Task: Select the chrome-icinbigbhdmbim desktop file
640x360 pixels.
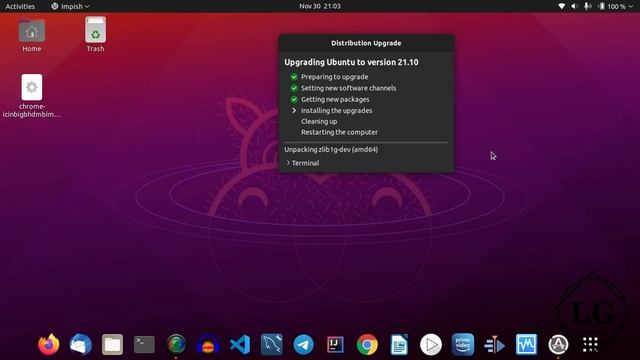Action: (x=31, y=96)
